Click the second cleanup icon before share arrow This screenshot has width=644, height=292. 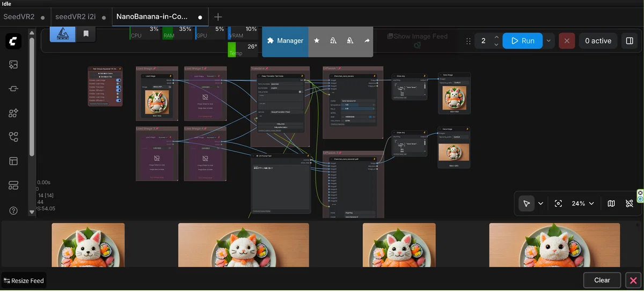(x=350, y=41)
